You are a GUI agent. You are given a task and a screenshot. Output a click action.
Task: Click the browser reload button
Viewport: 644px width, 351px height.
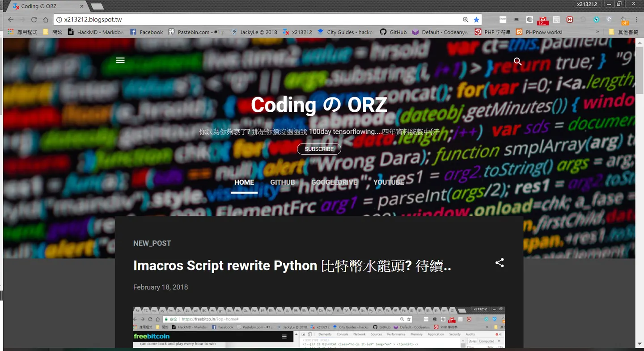click(34, 20)
